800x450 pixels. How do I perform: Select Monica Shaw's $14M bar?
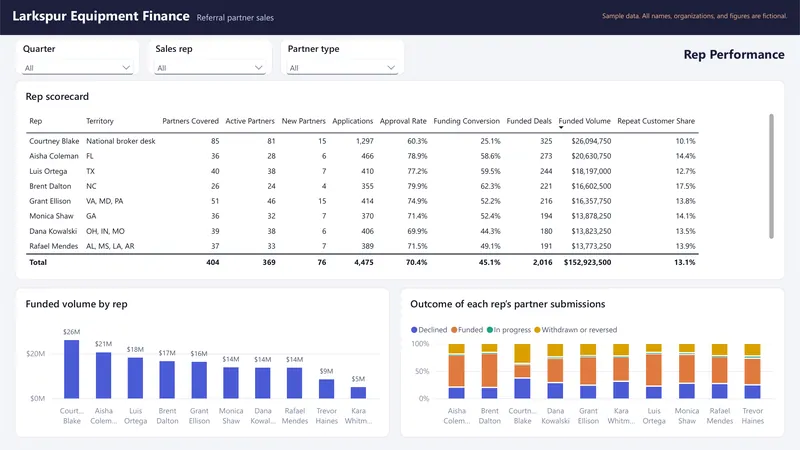point(231,383)
